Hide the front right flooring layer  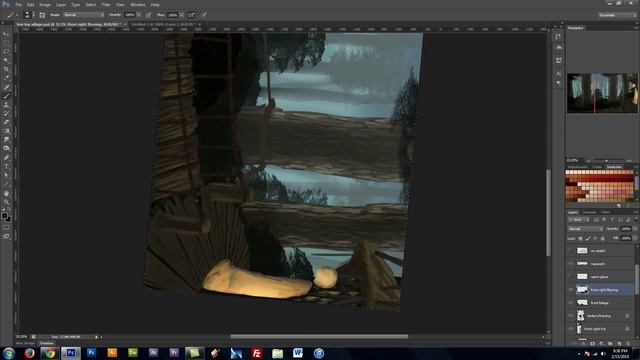pos(571,290)
